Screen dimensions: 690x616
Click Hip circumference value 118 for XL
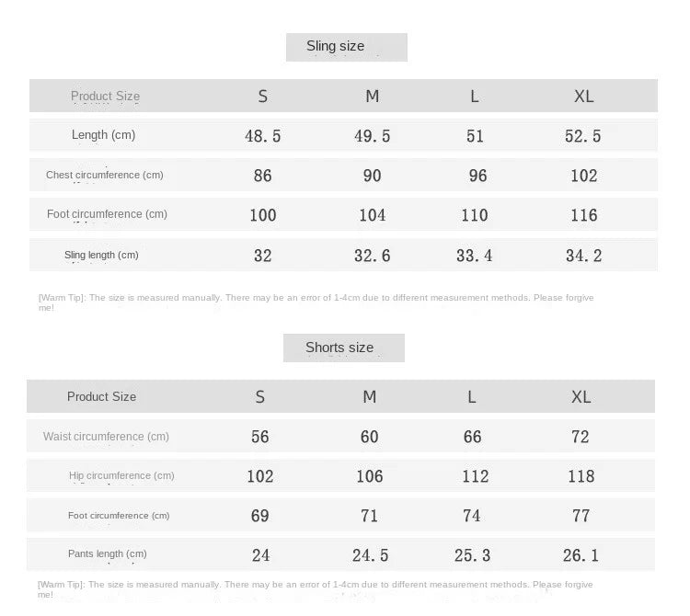tap(581, 476)
